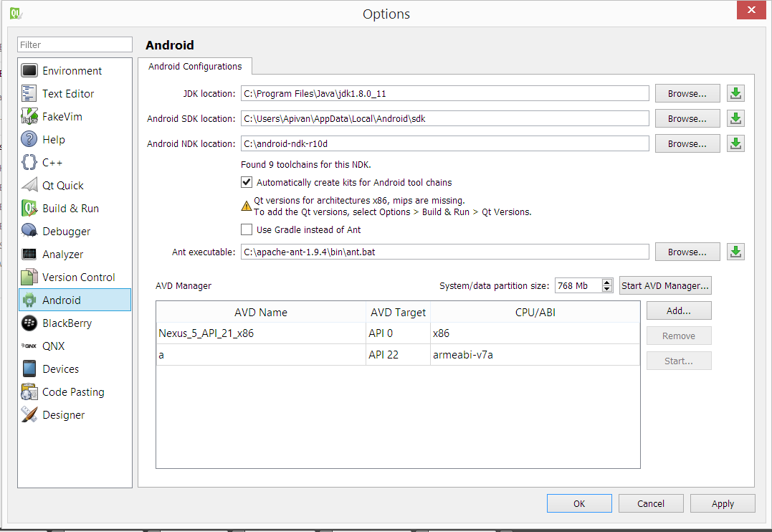Select the Android Configurations tab
Screen dimensions: 772x532
coord(195,66)
